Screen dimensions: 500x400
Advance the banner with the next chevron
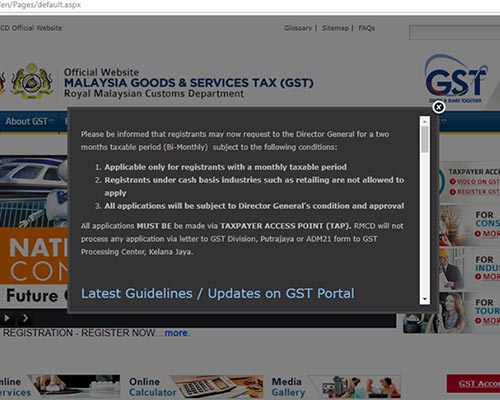click(25, 318)
